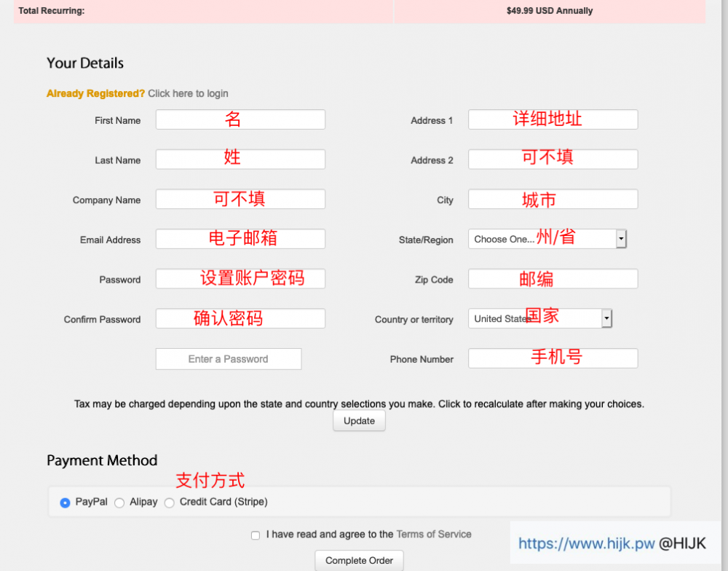
Task: Click the Address 1 input field
Action: click(553, 120)
